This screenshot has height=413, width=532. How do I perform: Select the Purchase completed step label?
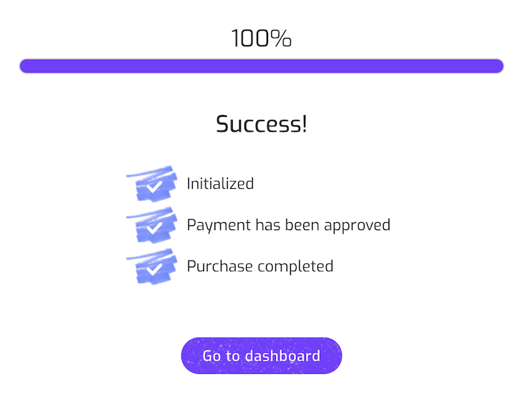(x=259, y=267)
